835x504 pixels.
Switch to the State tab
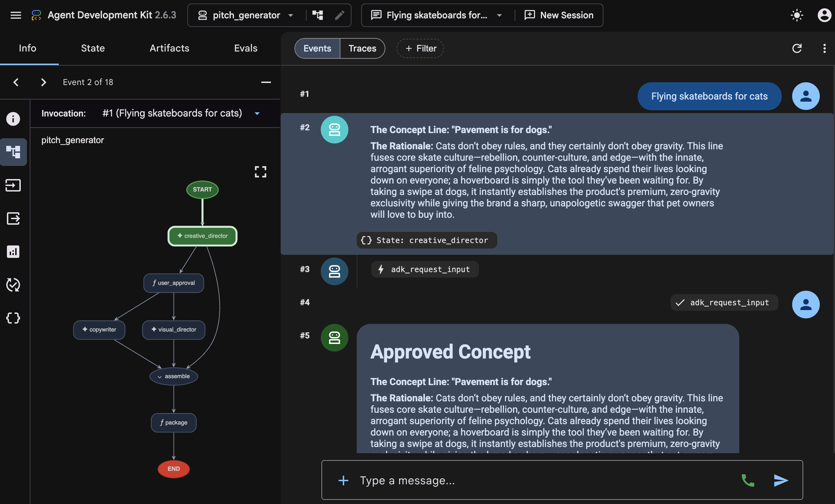[x=93, y=48]
